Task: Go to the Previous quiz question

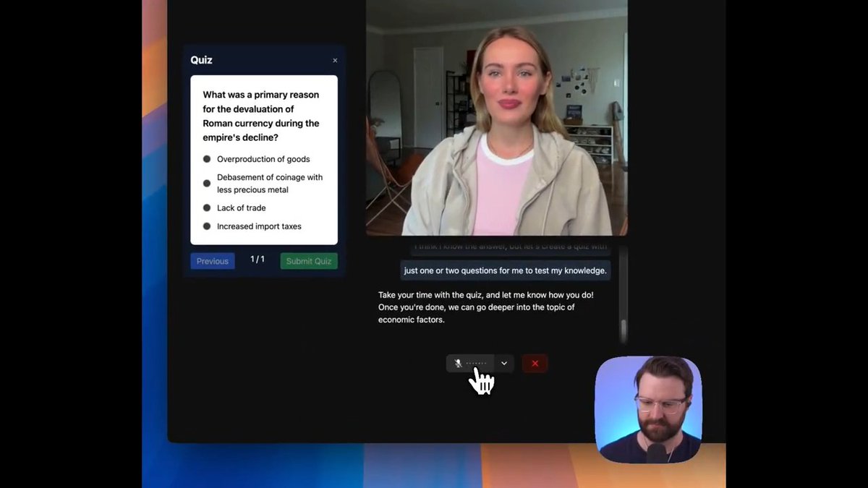Action: pyautogui.click(x=213, y=261)
